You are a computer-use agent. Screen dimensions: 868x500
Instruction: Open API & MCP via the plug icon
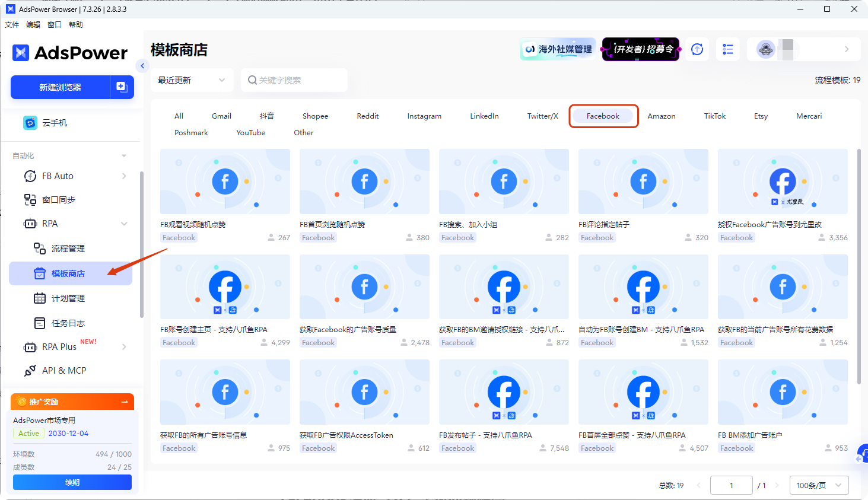30,370
